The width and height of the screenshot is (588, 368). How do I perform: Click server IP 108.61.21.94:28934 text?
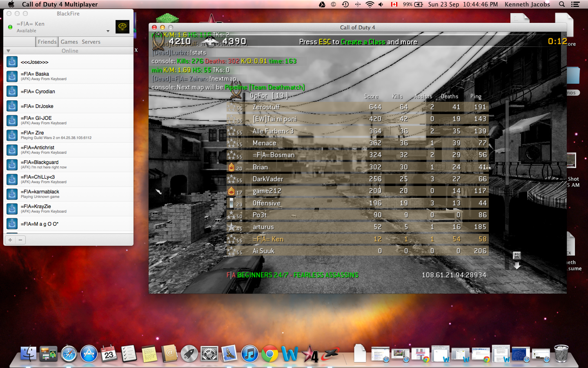click(x=454, y=275)
